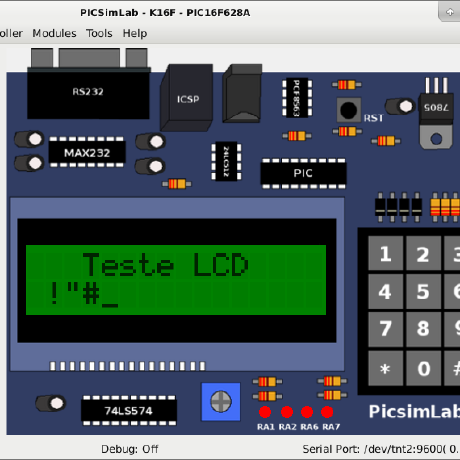Click the 74LS574 latch chip

tap(129, 411)
